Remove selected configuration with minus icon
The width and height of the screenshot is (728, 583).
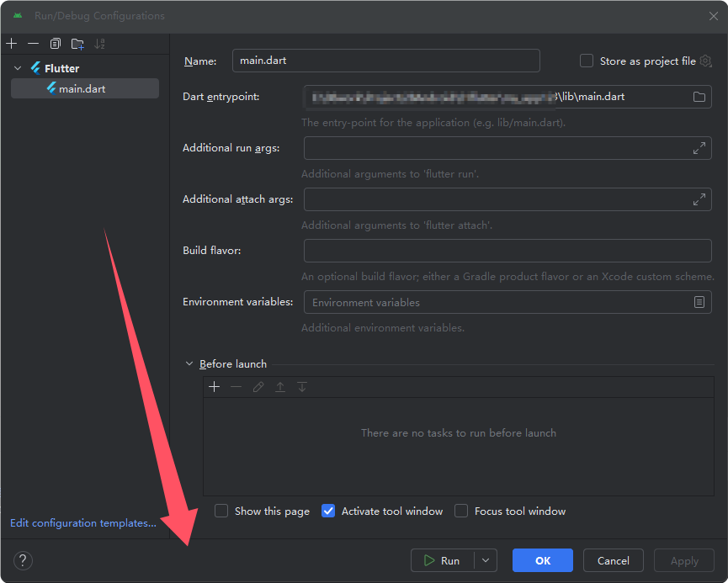pos(33,44)
